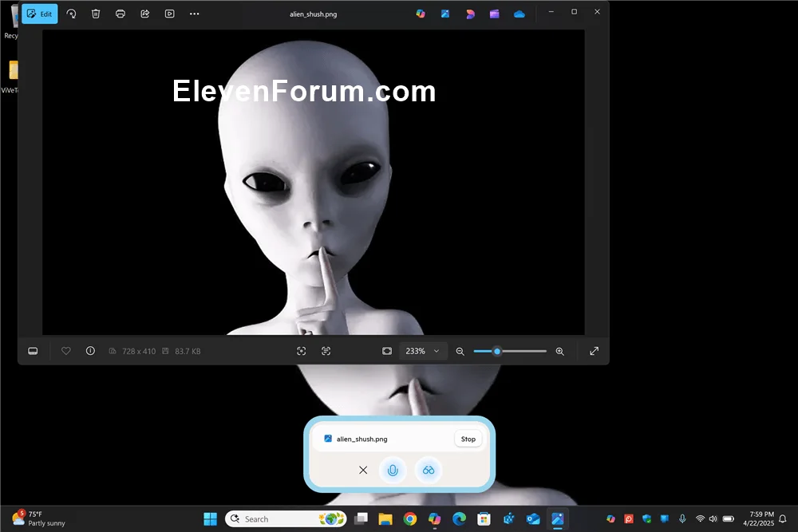Viewport: 798px width, 532px height.
Task: Toggle the Copilot microphone button
Action: [393, 470]
